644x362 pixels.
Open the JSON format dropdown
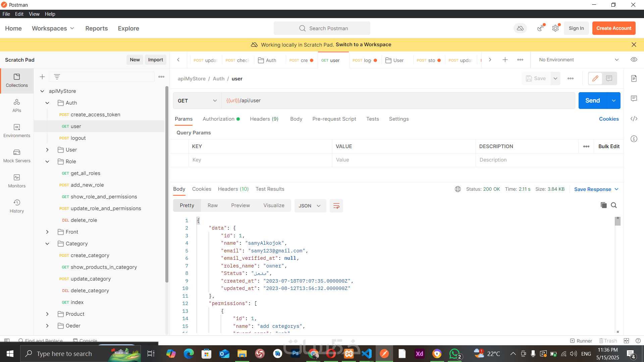coord(310,206)
